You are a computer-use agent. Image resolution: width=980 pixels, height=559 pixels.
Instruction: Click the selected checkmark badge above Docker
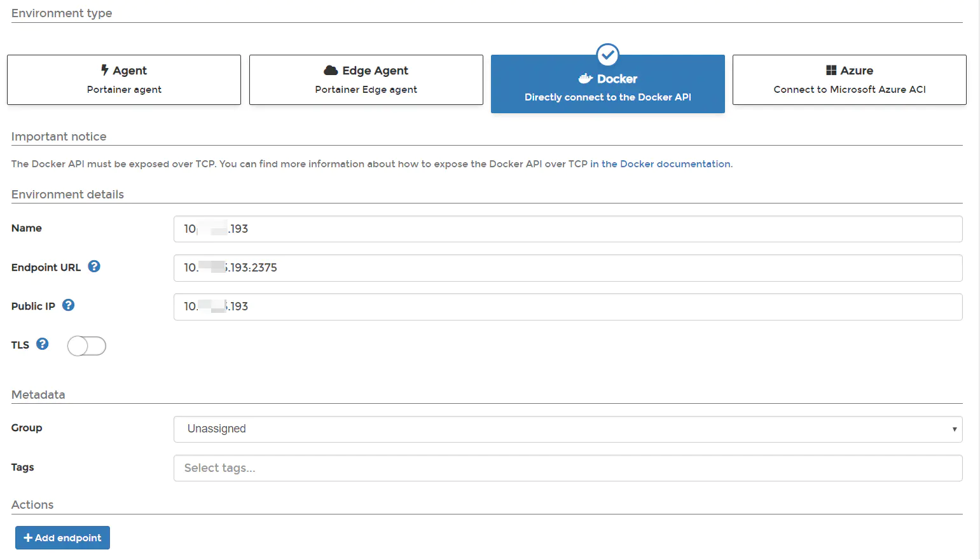tap(608, 55)
